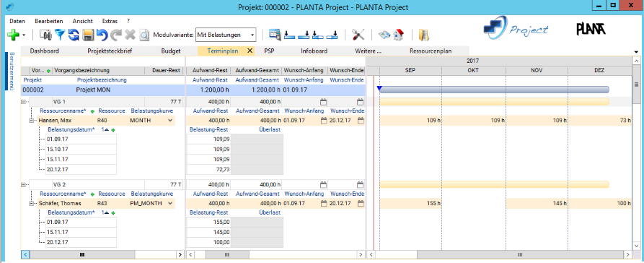This screenshot has width=644, height=263.
Task: Open the ? help menu
Action: tap(128, 21)
